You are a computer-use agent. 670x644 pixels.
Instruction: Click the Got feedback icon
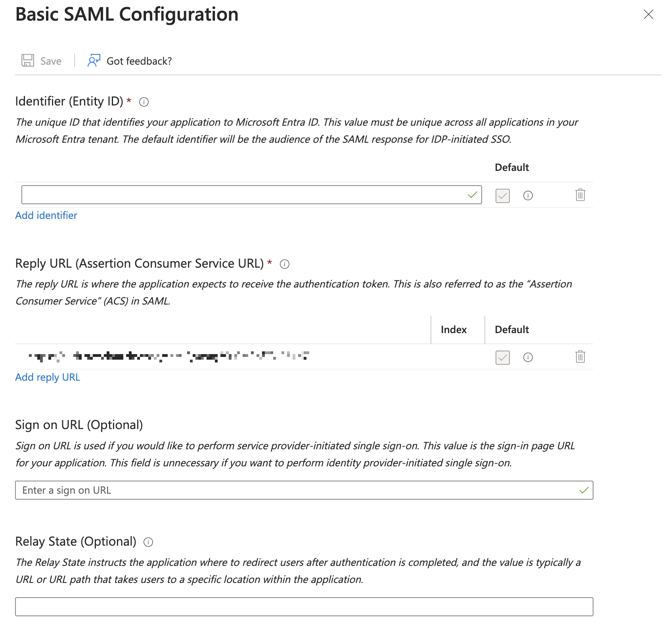[x=94, y=60]
